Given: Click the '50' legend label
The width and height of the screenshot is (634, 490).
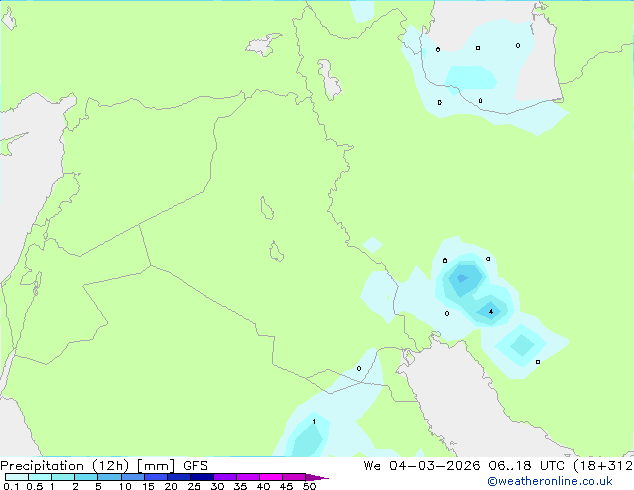Looking at the screenshot, I should click(309, 486).
